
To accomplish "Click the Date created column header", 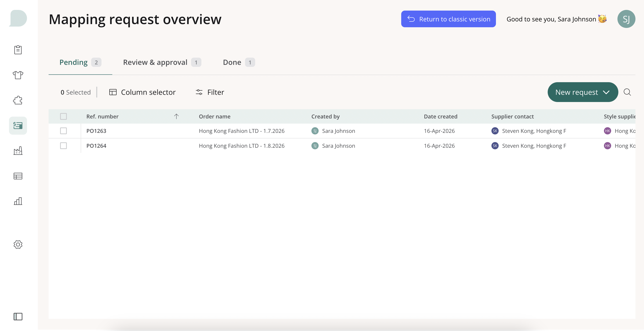I will [441, 117].
